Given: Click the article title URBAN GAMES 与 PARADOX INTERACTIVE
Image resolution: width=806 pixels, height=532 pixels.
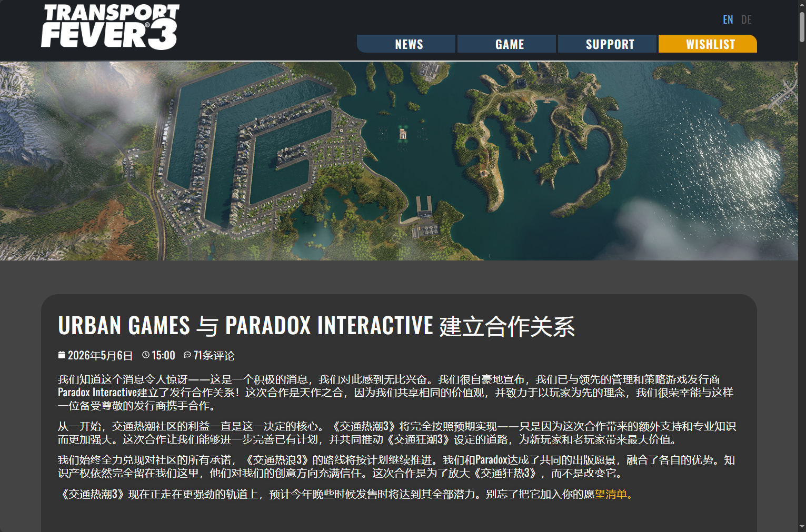Looking at the screenshot, I should (x=316, y=326).
